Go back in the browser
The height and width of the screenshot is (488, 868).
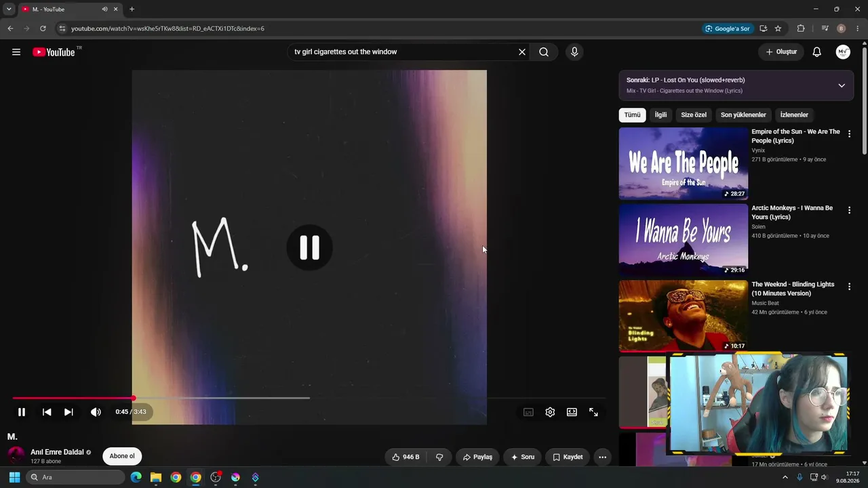(x=10, y=28)
